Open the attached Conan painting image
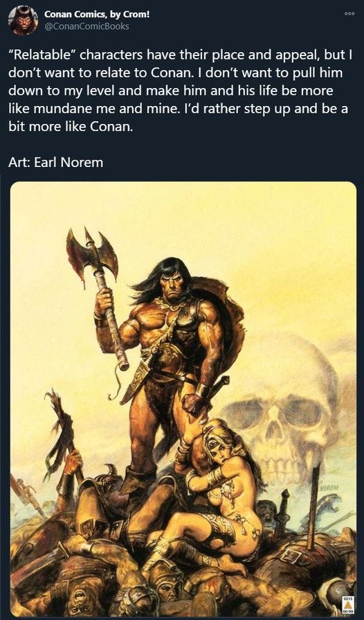Image resolution: width=364 pixels, height=620 pixels. coord(183,398)
